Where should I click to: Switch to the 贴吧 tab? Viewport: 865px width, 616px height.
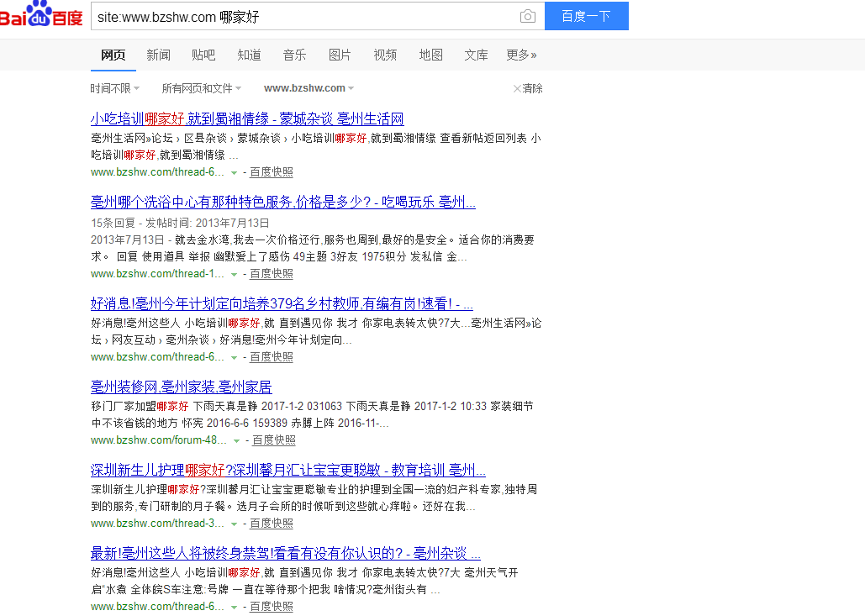tap(204, 55)
